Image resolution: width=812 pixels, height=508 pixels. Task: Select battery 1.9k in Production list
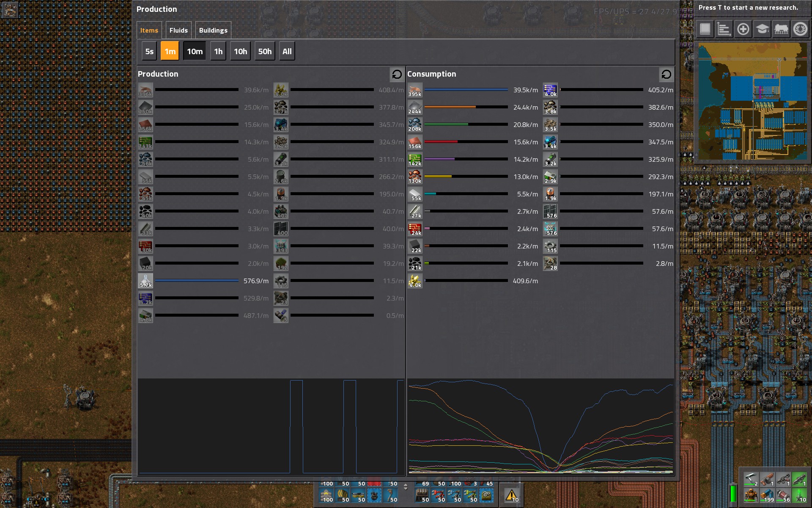[x=281, y=194]
